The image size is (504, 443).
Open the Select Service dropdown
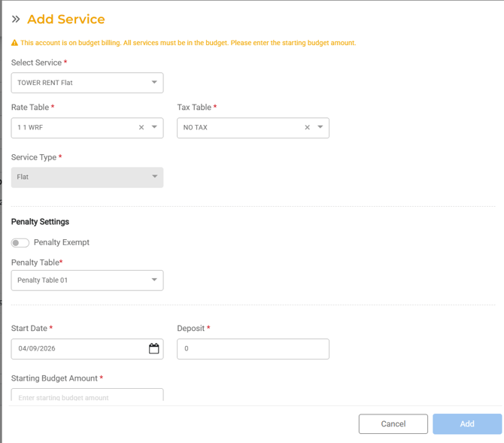[x=87, y=83]
